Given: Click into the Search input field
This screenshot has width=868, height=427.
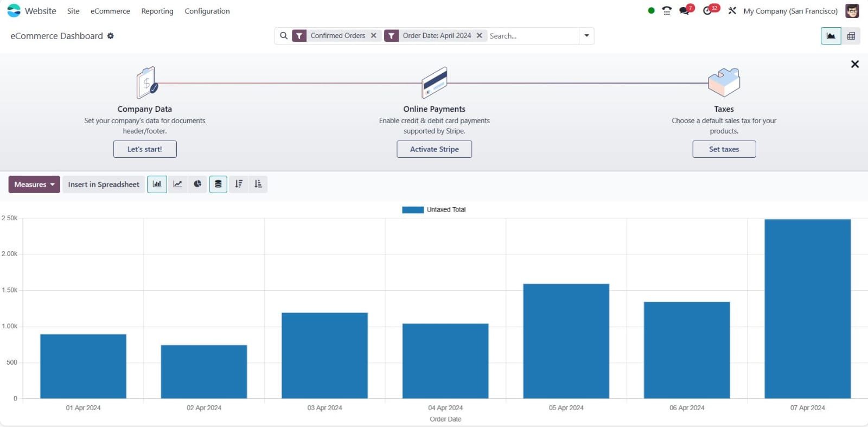Looking at the screenshot, I should pyautogui.click(x=533, y=36).
